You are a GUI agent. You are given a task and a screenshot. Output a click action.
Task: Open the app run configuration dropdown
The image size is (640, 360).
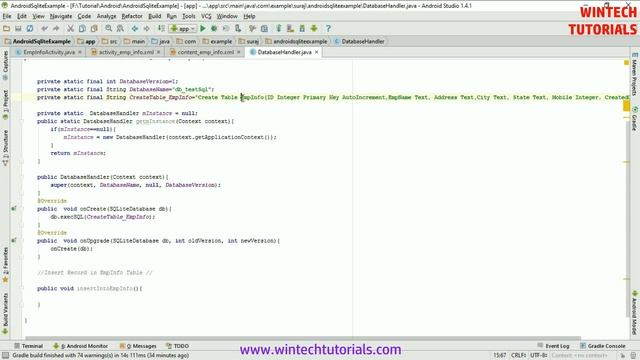pyautogui.click(x=182, y=29)
